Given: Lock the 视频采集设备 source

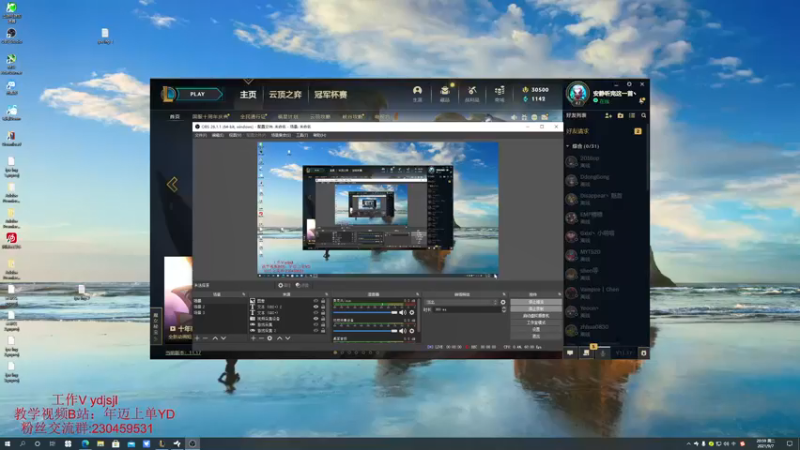Looking at the screenshot, I should (x=323, y=319).
